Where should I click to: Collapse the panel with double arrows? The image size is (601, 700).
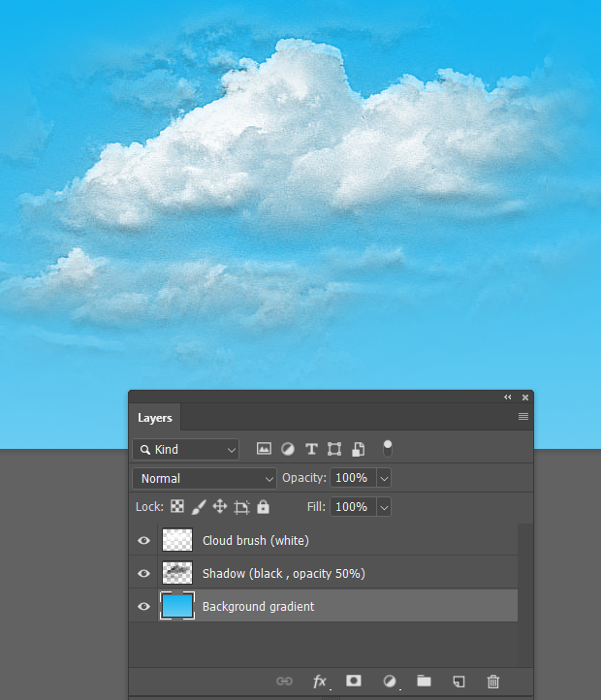[508, 397]
